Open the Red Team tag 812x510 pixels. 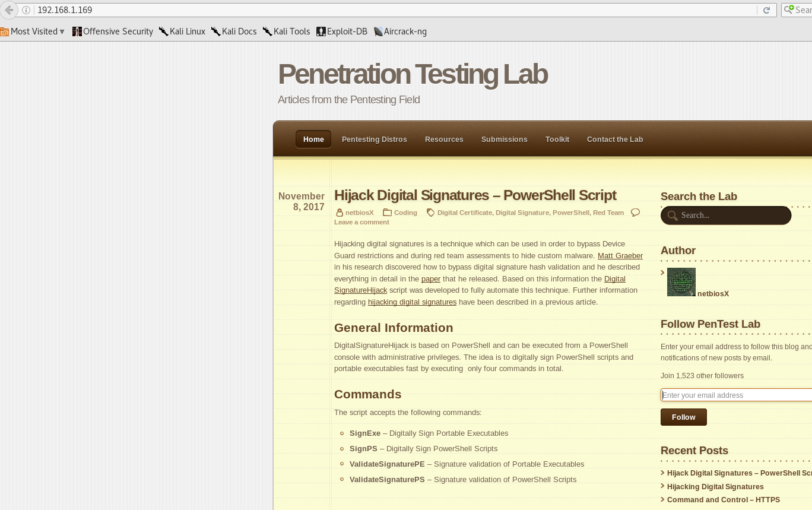tap(608, 213)
